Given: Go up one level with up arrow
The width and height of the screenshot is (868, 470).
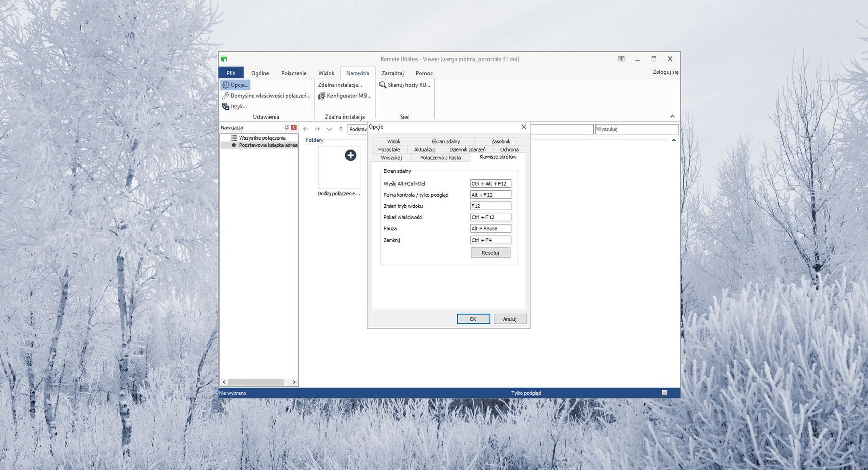Looking at the screenshot, I should 341,129.
